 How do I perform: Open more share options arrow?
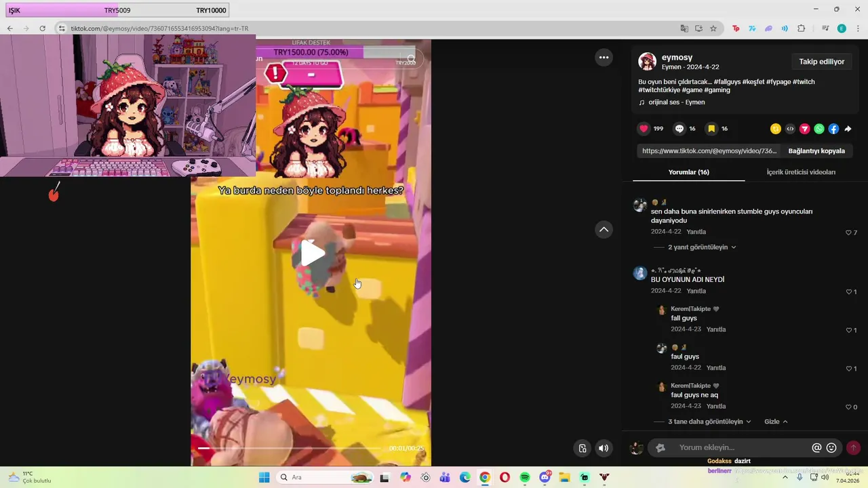(x=848, y=129)
